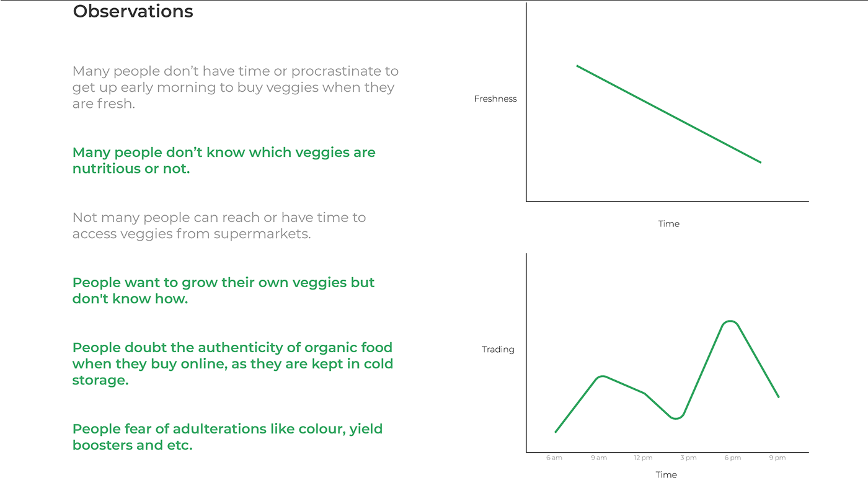
Task: Click the statement about growing their own veggies
Action: tap(223, 290)
